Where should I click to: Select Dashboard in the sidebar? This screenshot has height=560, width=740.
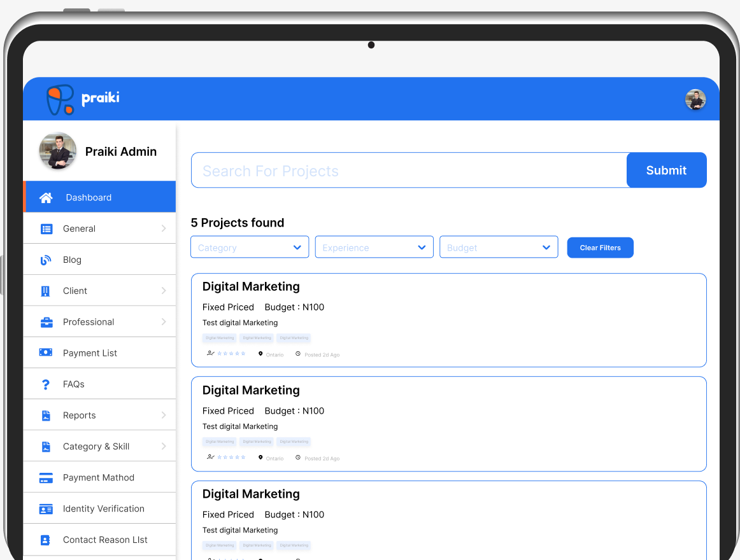tap(99, 197)
